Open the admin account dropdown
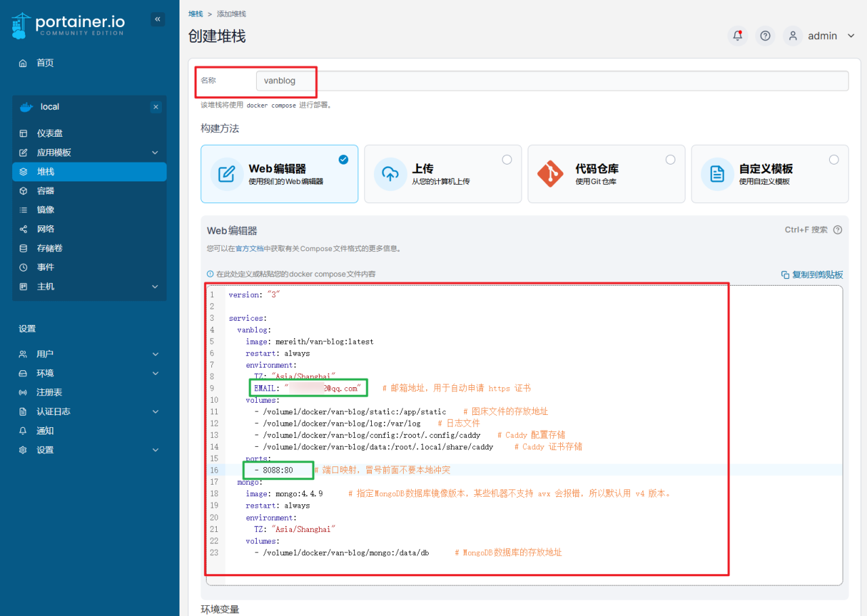867x616 pixels. (822, 36)
